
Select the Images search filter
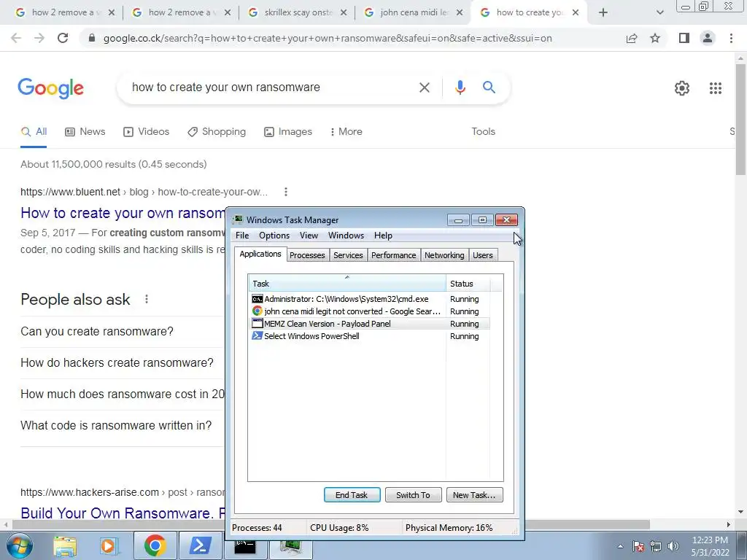coord(288,131)
